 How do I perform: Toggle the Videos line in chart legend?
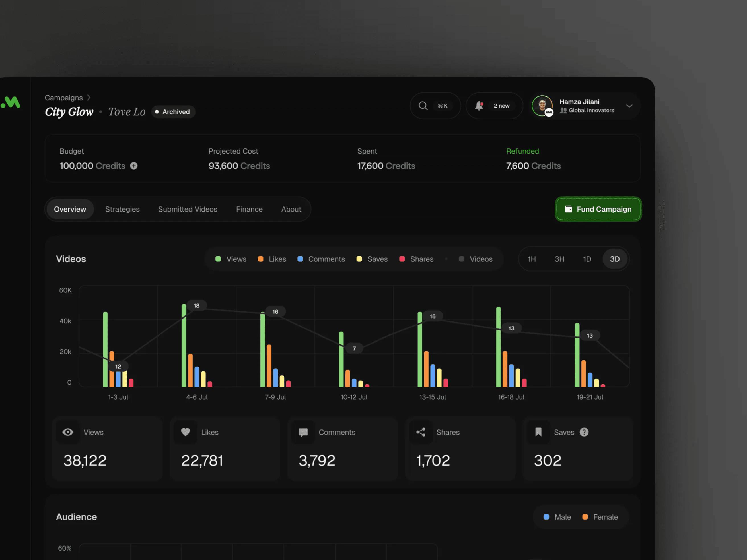pos(476,259)
